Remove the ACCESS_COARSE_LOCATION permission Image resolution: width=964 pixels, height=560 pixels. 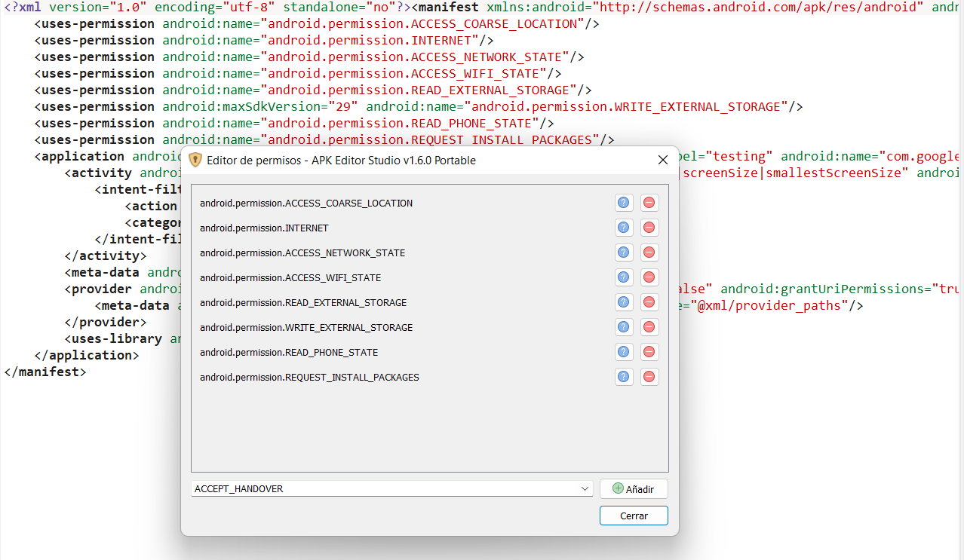click(x=649, y=203)
